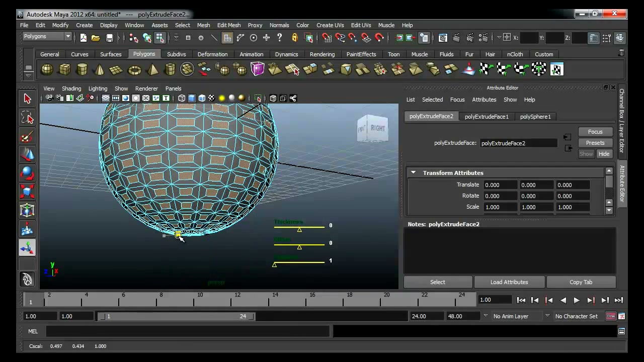Select the Rotate tool sphere icon

coord(27,173)
